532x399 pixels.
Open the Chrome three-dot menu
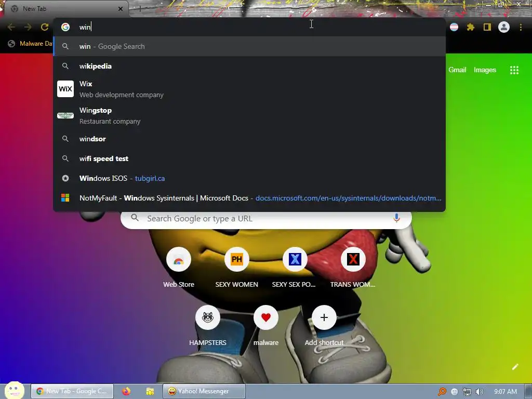521,27
